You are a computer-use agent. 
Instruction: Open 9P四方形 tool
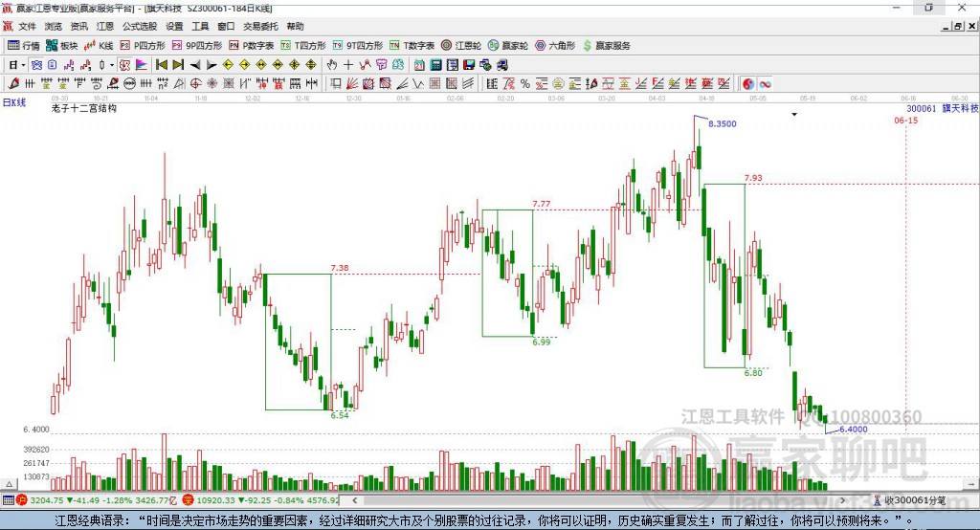[197, 46]
